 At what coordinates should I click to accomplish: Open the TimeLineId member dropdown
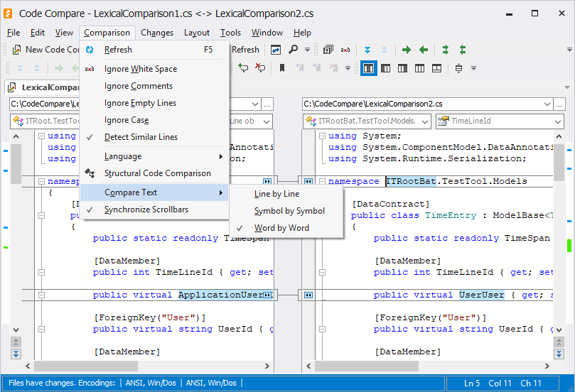click(557, 121)
